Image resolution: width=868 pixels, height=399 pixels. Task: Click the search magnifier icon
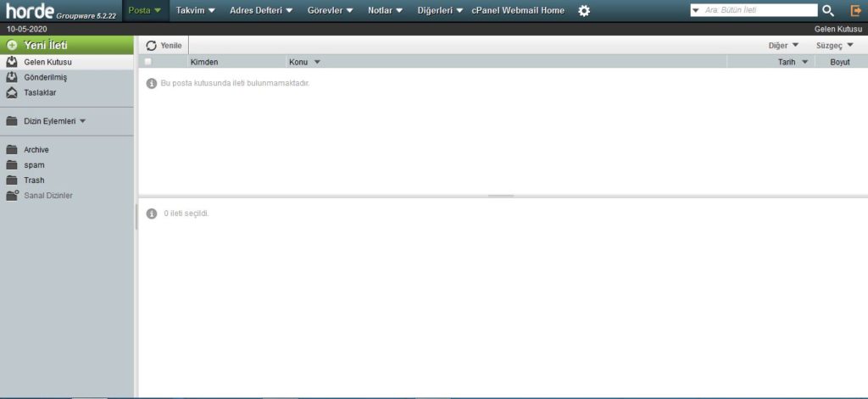pos(828,10)
